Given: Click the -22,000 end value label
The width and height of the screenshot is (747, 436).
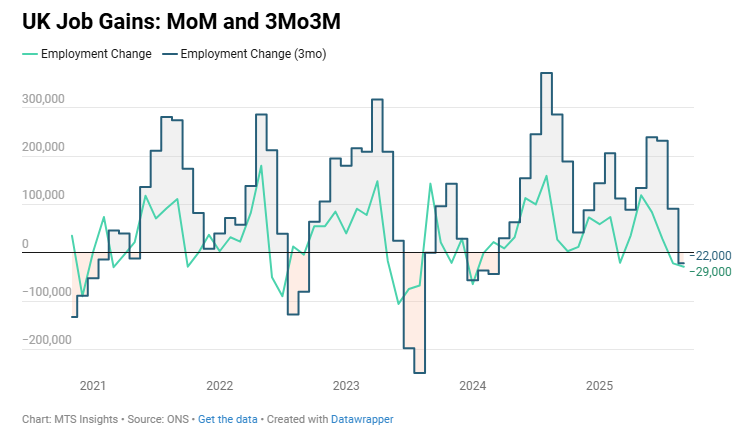Looking at the screenshot, I should [x=712, y=256].
